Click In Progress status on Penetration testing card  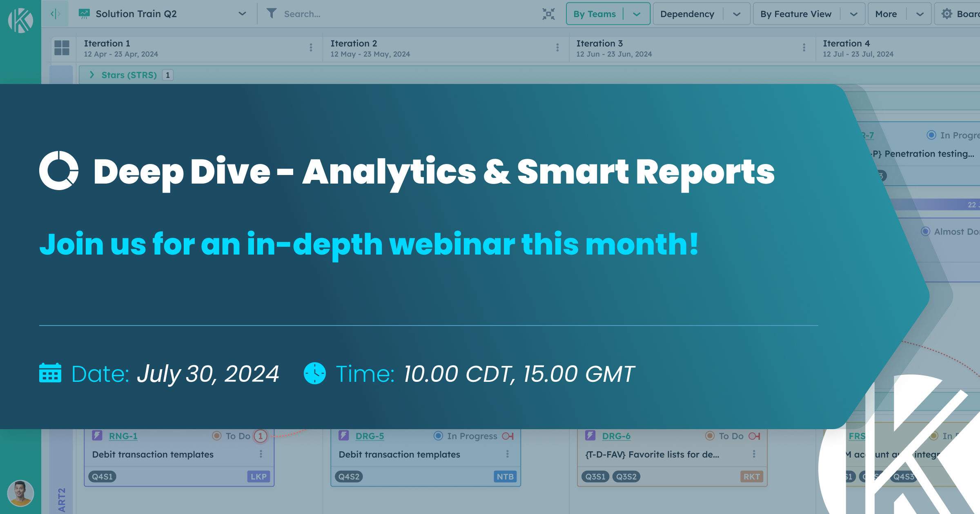coord(953,135)
